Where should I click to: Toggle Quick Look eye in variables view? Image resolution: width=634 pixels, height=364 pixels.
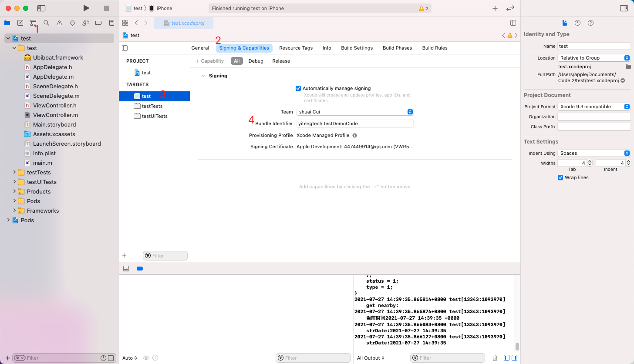(146, 358)
